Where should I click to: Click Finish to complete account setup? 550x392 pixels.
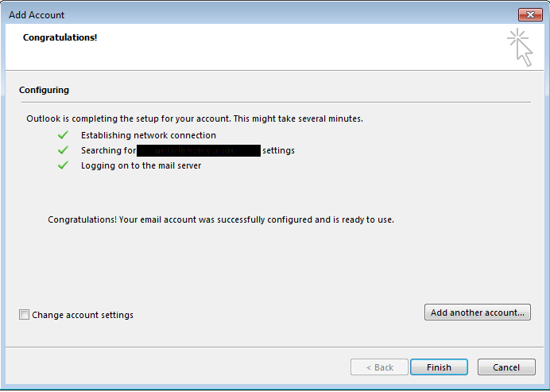[439, 367]
